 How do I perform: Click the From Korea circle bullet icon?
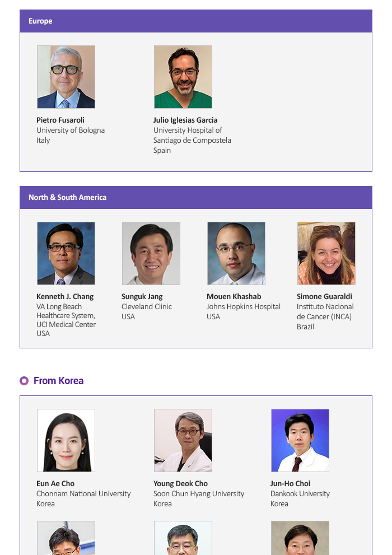point(24,381)
